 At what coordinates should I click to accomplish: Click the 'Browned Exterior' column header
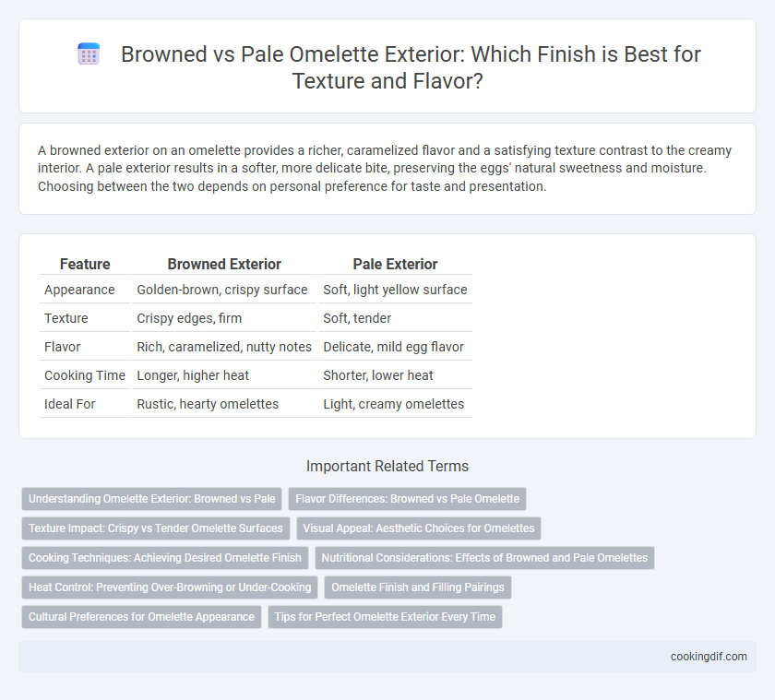[224, 265]
